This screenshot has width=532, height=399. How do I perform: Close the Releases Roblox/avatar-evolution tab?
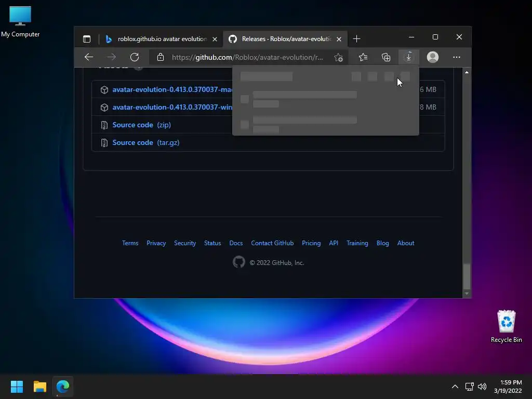(339, 39)
